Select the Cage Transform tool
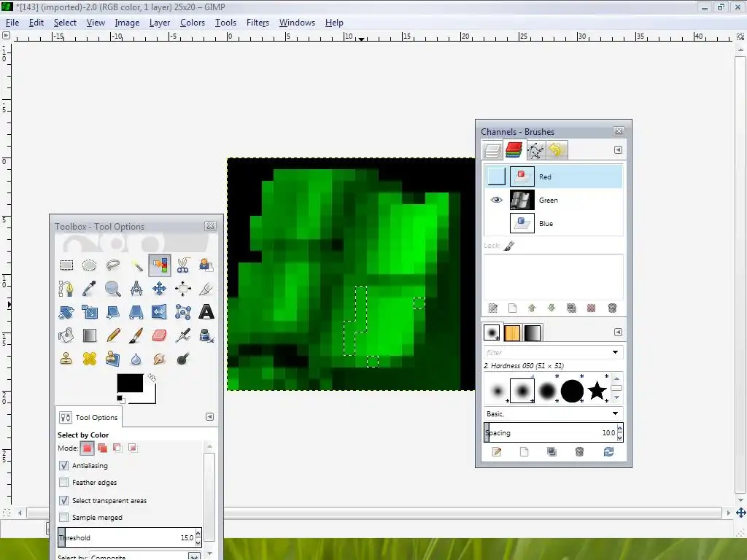The width and height of the screenshot is (747, 560). point(183,312)
